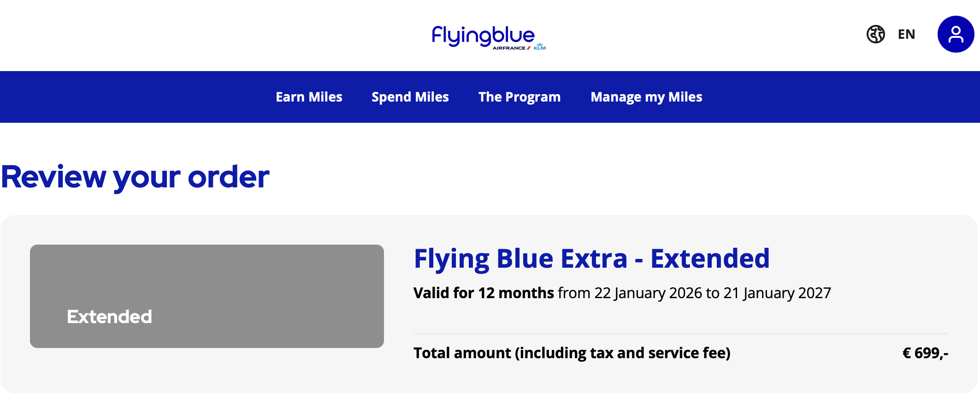980x396 pixels.
Task: Open the Manage my Miles menu
Action: point(646,97)
